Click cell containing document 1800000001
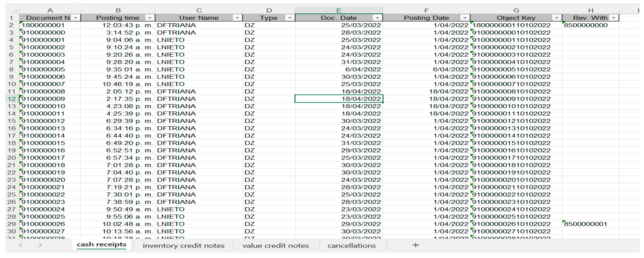The image size is (644, 258). click(x=50, y=26)
